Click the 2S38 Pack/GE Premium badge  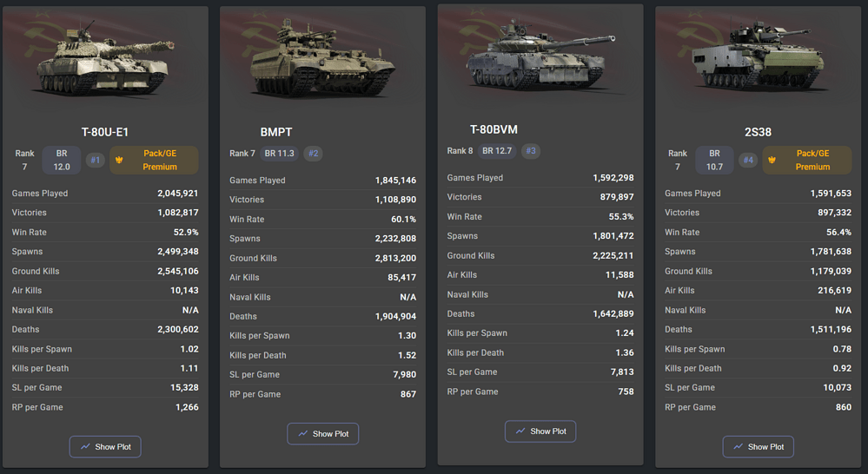[x=806, y=160]
